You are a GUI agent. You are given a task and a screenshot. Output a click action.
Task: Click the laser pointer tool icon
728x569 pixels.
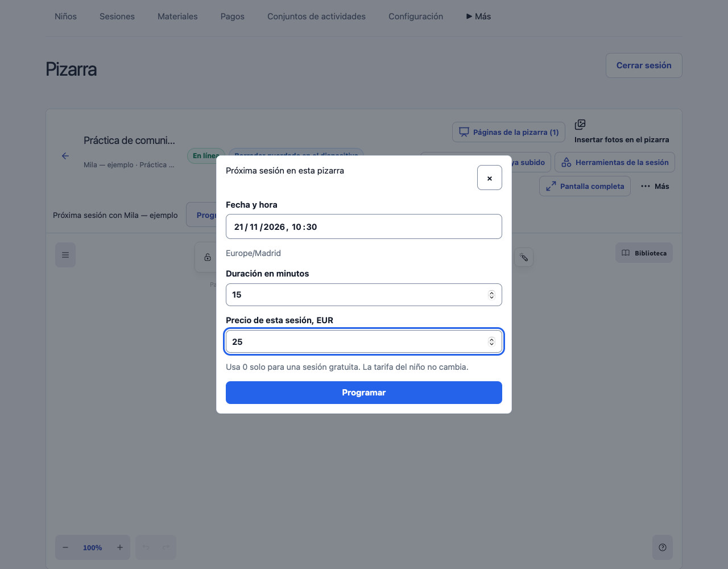[524, 257]
